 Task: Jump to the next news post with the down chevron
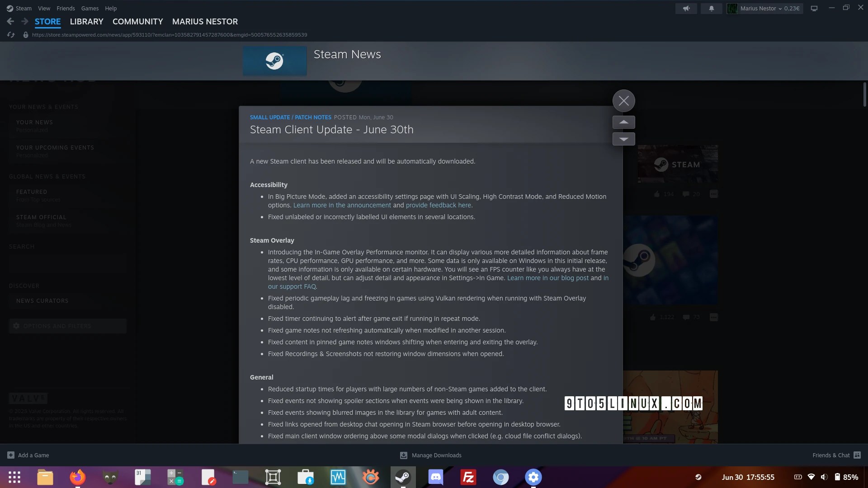point(624,139)
